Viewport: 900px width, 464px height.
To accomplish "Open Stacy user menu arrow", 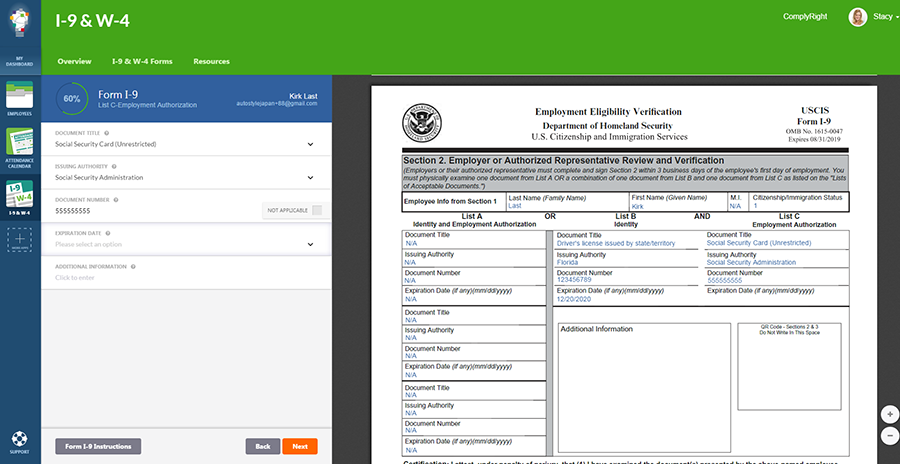I will (897, 17).
